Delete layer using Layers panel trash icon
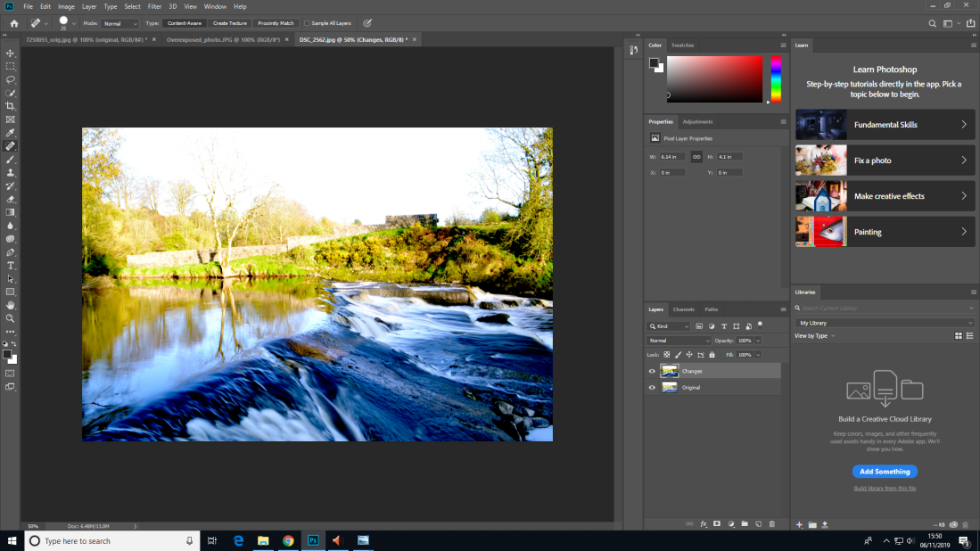The height and width of the screenshot is (551, 980). point(771,524)
